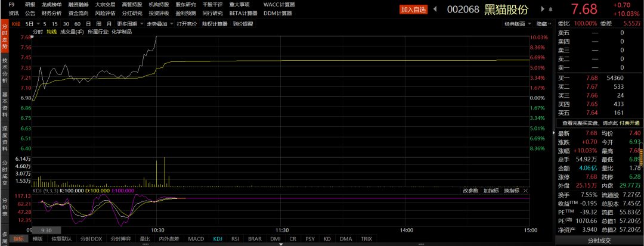Open the 分时成交 sidebar tab
This screenshot has width=644, height=246.
point(5,173)
